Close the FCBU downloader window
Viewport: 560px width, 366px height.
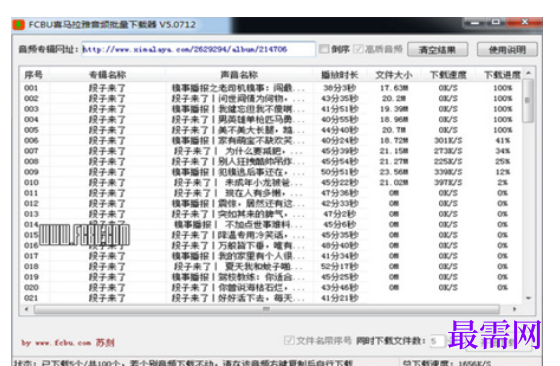click(x=524, y=22)
